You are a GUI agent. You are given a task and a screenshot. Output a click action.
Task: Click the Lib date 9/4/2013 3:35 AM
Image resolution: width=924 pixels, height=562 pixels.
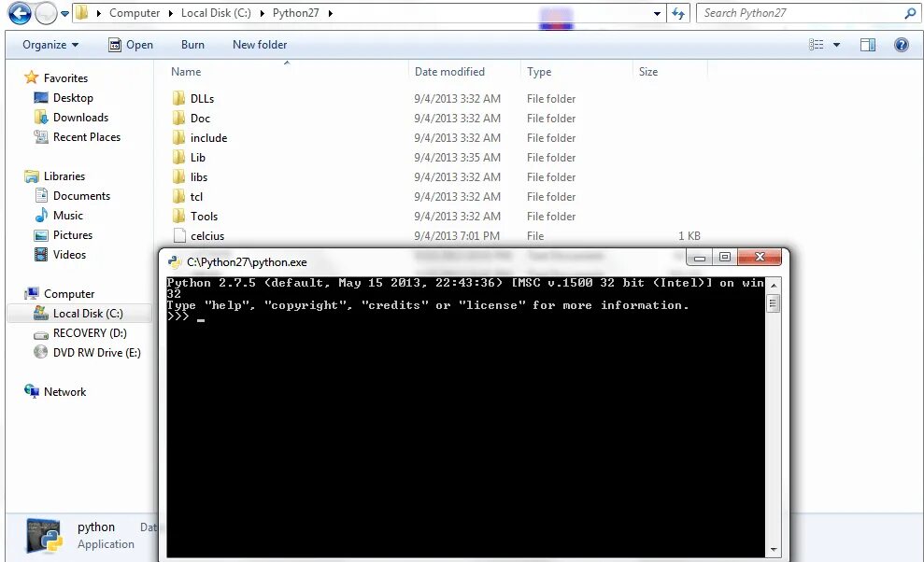457,157
